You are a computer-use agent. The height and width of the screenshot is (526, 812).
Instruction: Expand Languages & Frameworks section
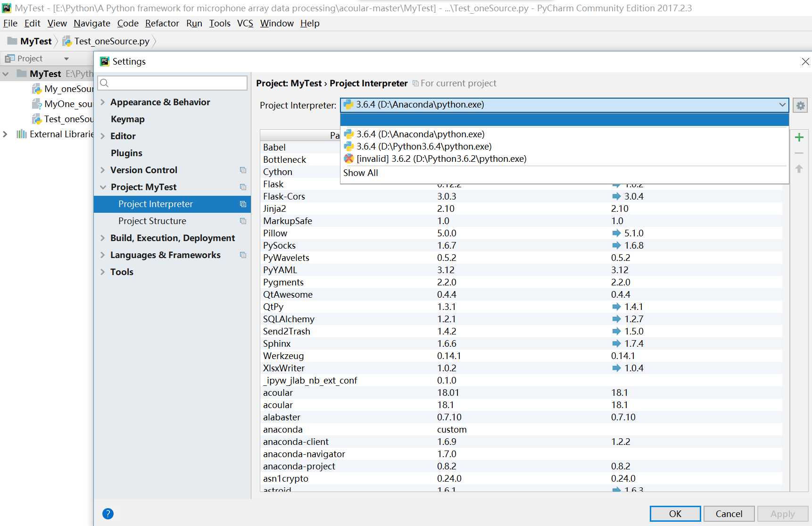[x=103, y=255]
